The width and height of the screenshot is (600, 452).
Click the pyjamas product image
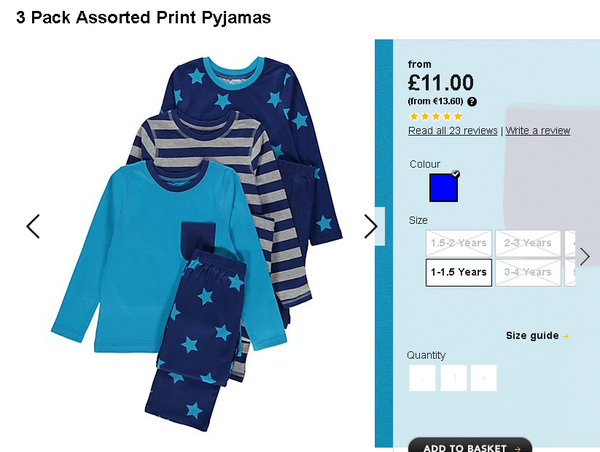(x=197, y=243)
